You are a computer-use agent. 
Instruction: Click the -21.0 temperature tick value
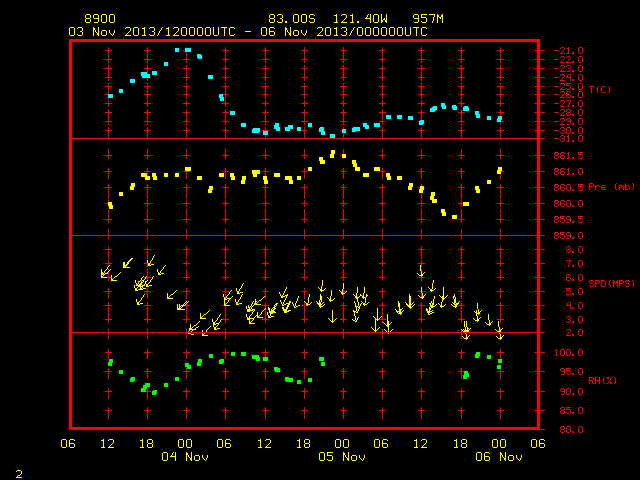(x=568, y=51)
